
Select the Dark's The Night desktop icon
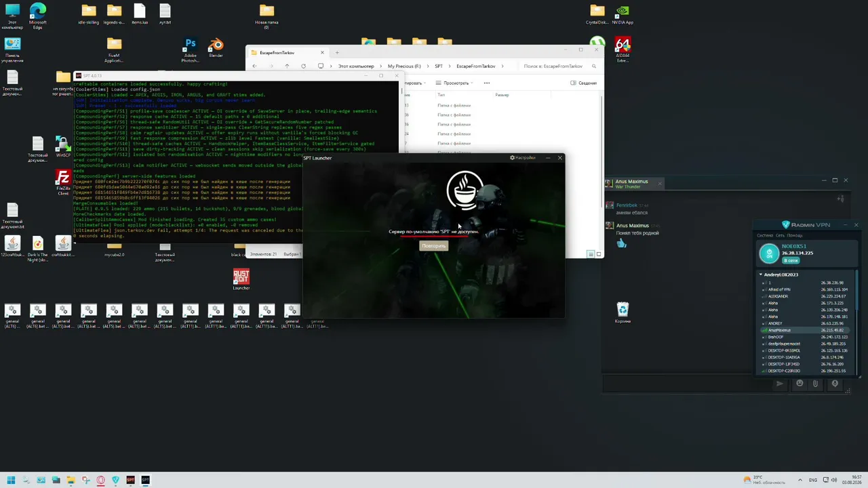[37, 249]
